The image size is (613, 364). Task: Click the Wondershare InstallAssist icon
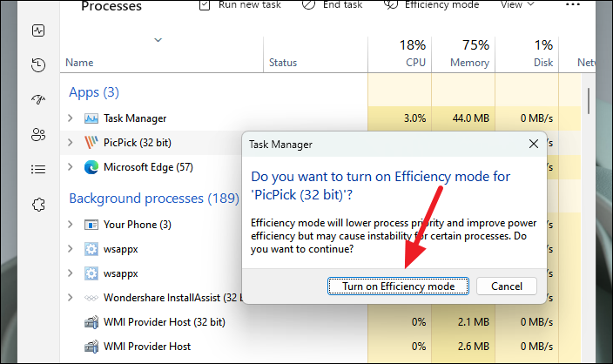coord(91,299)
